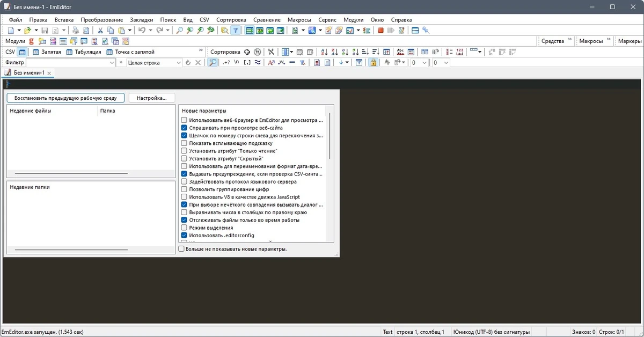644x337 pixels.
Task: Click the Find magnifier icon in main toolbar
Action: pos(180,31)
